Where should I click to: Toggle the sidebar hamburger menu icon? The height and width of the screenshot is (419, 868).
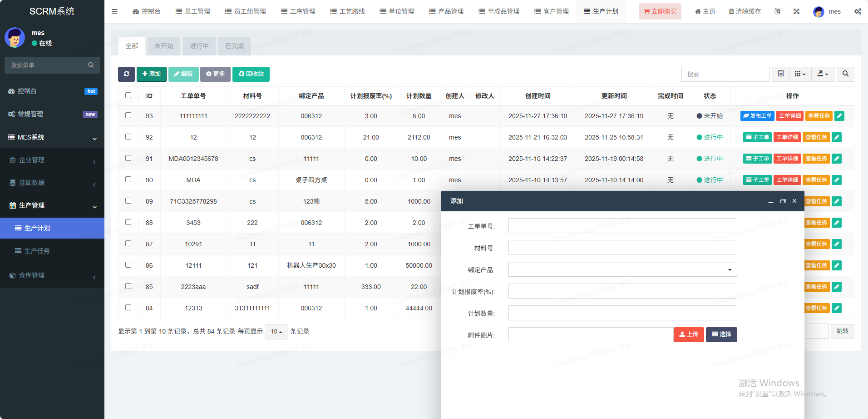click(114, 11)
